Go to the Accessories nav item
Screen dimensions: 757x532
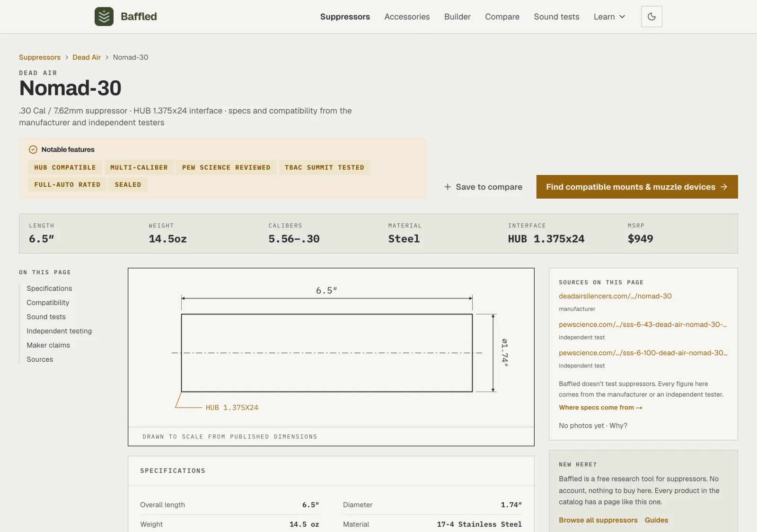click(407, 17)
